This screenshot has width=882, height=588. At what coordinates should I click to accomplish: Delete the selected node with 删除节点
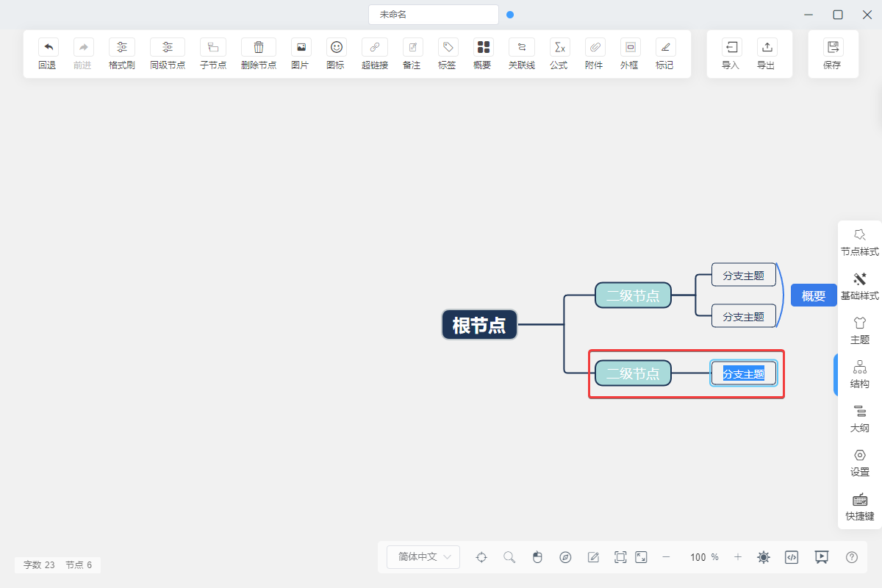(258, 54)
